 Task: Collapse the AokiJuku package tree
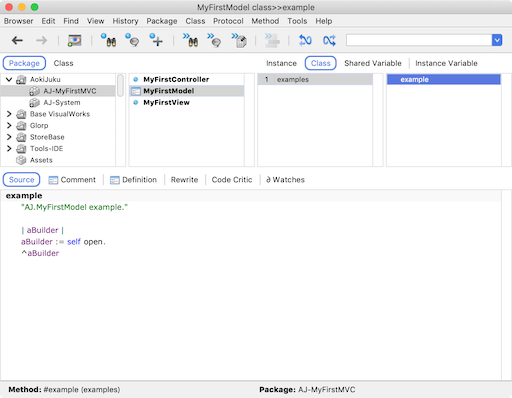point(9,79)
